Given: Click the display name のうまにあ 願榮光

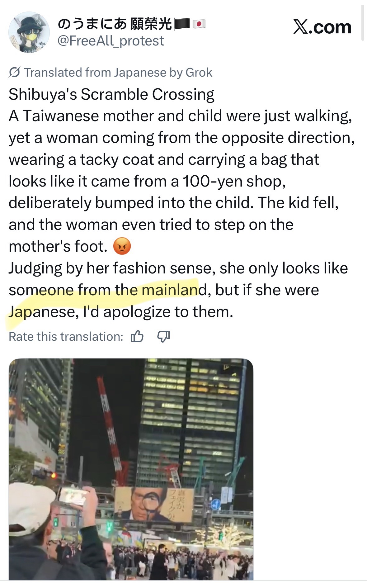Looking at the screenshot, I should (115, 24).
